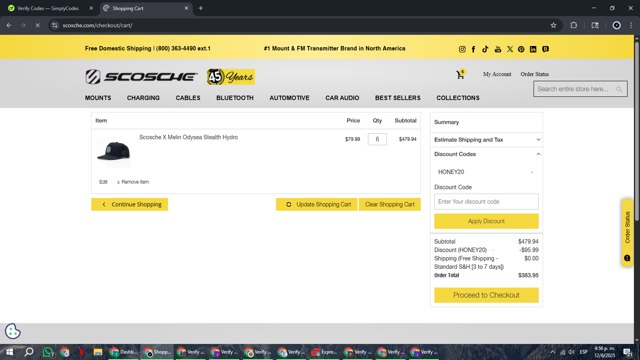Open the Pinterest social icon
Image resolution: width=640 pixels, height=360 pixels.
(x=521, y=49)
